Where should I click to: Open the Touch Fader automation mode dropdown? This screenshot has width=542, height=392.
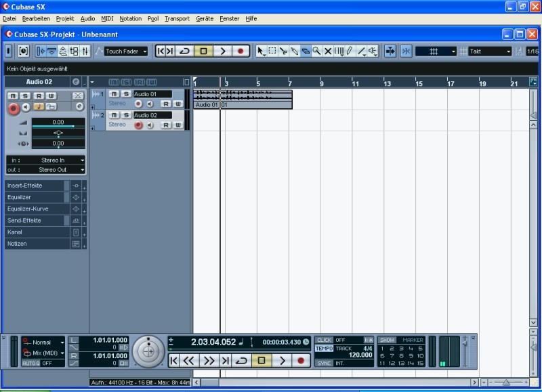point(126,51)
